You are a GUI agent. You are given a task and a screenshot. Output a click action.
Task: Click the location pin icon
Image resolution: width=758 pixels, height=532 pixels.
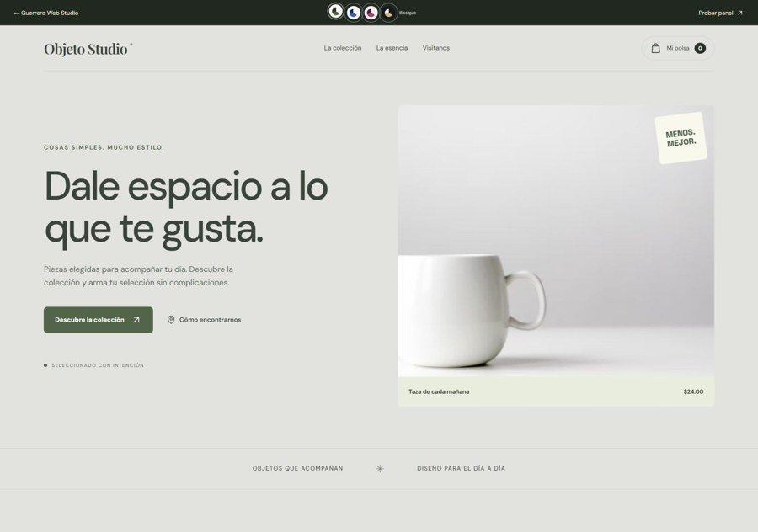(x=171, y=320)
